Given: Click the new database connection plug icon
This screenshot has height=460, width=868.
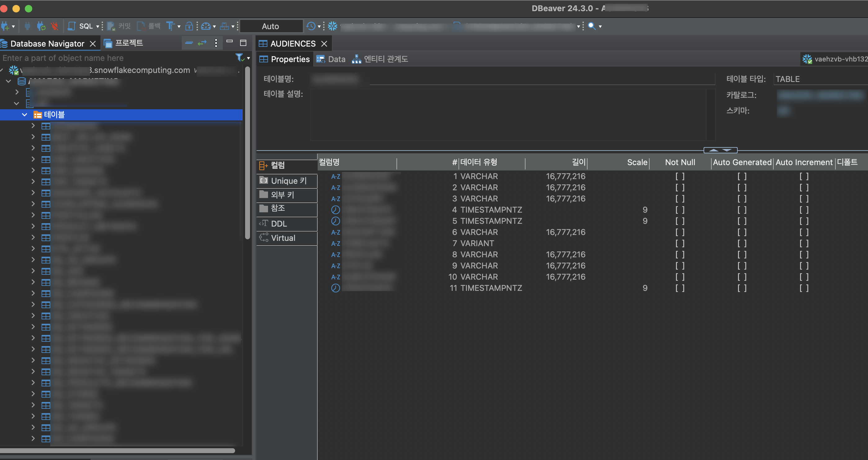Looking at the screenshot, I should [5, 26].
